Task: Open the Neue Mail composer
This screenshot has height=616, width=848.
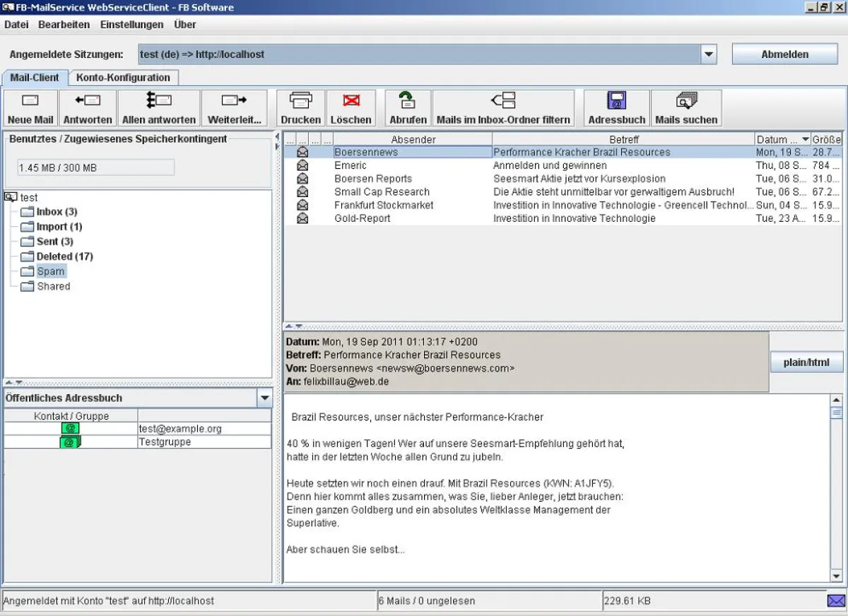Action: tap(30, 107)
